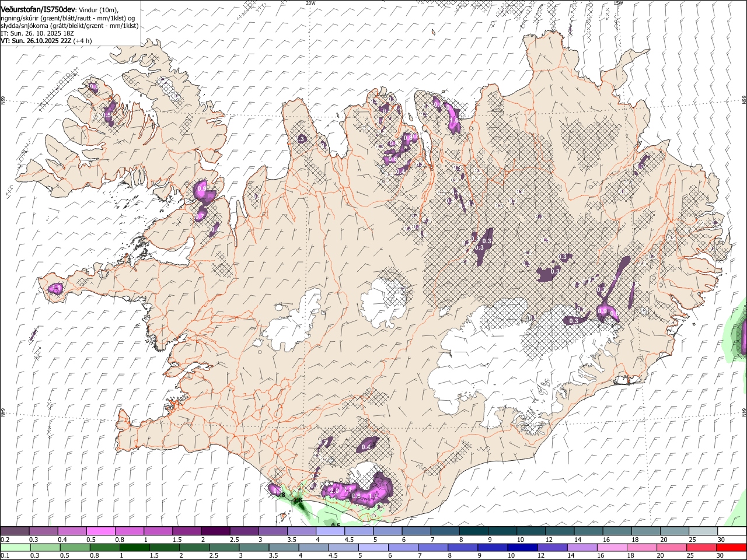The height and width of the screenshot is (560, 747).
Task: Click the '20W' longitude label
Action: pos(310,3)
